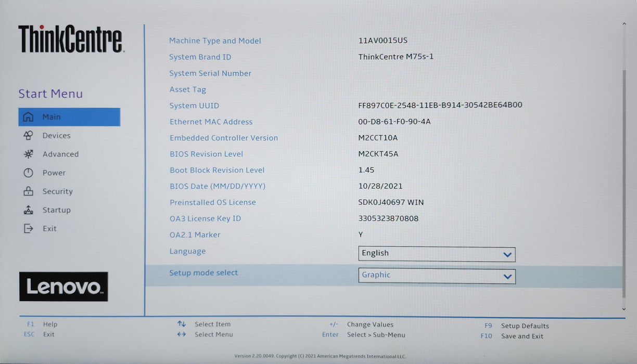Click the F1 Help option
The image size is (637, 364).
[42, 323]
